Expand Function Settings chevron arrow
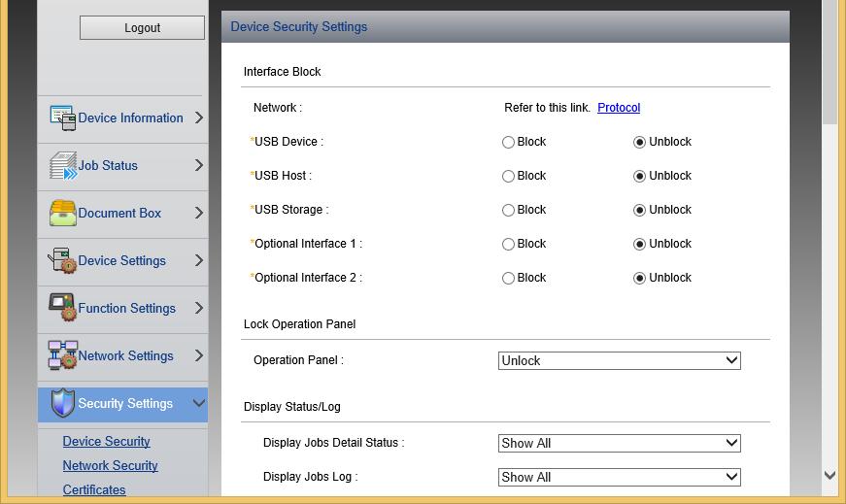This screenshot has height=504, width=846. click(x=198, y=308)
